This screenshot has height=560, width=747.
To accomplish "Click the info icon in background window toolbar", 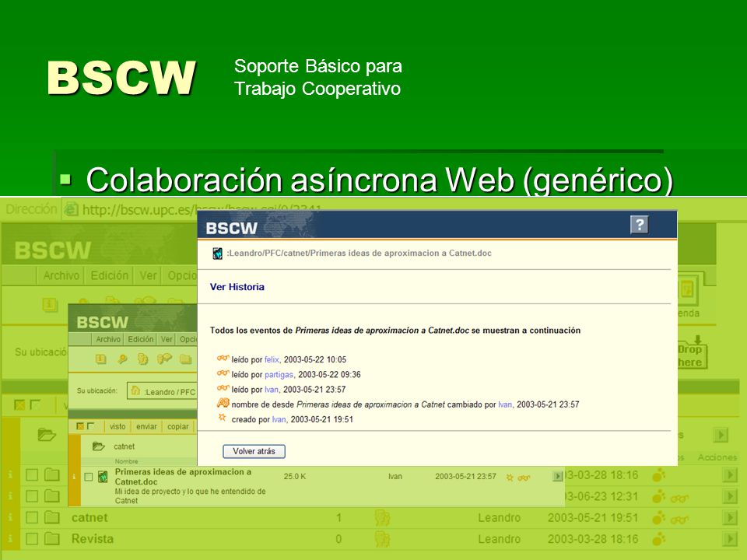I will click(x=50, y=304).
